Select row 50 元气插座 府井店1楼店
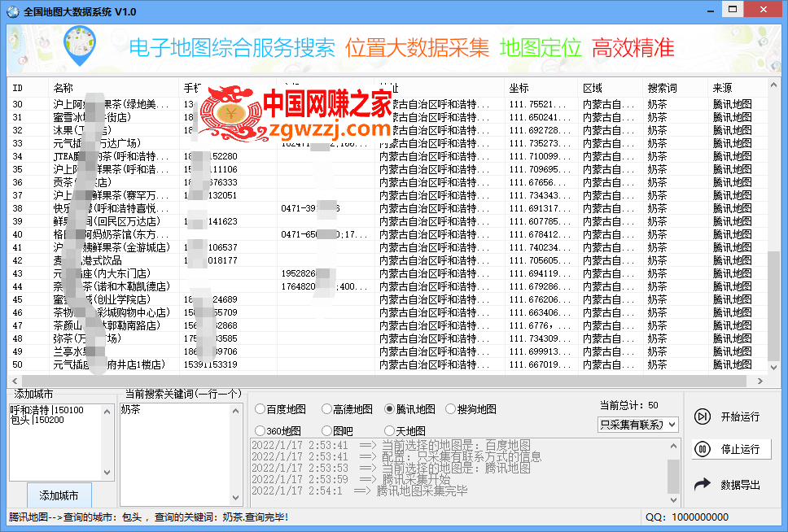Viewport: 788px width, 532px height. [387, 364]
